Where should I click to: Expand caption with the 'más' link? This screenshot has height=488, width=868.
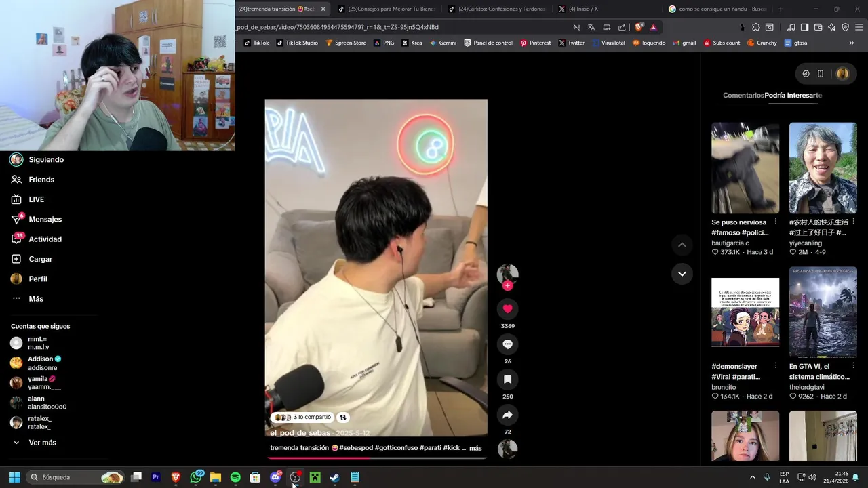[475, 448]
